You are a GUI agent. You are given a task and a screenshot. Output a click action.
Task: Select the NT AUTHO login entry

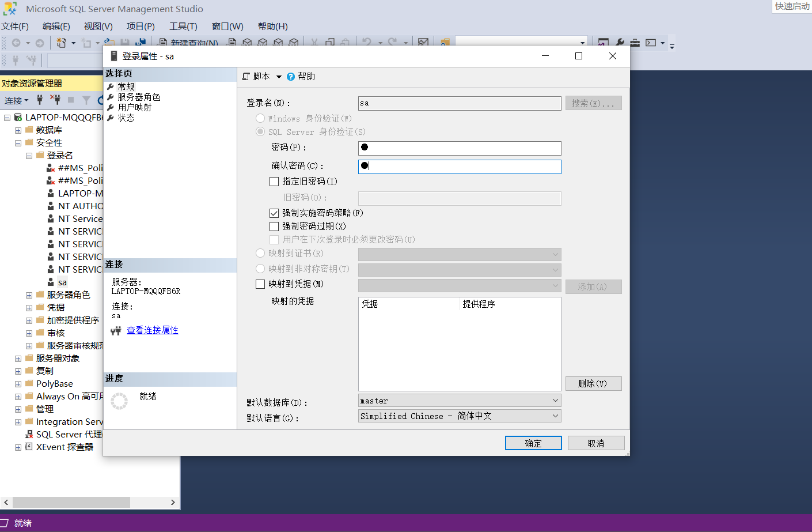[x=80, y=206]
